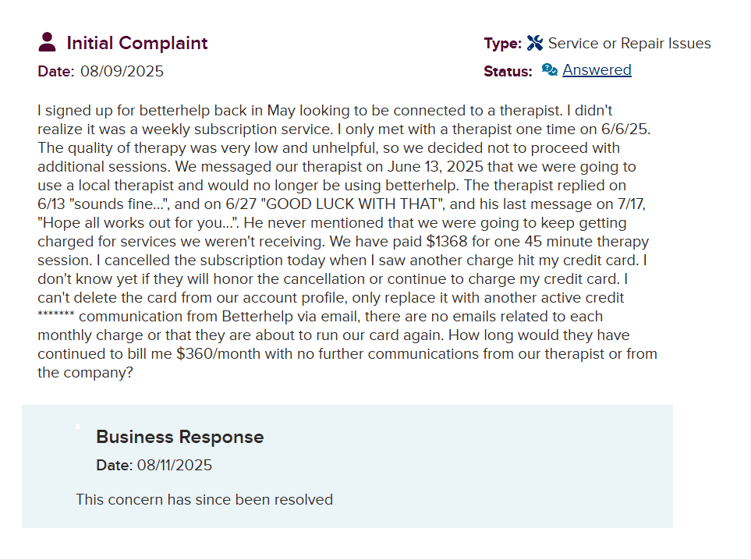
Task: Click the Initial Complaint heading
Action: [137, 43]
